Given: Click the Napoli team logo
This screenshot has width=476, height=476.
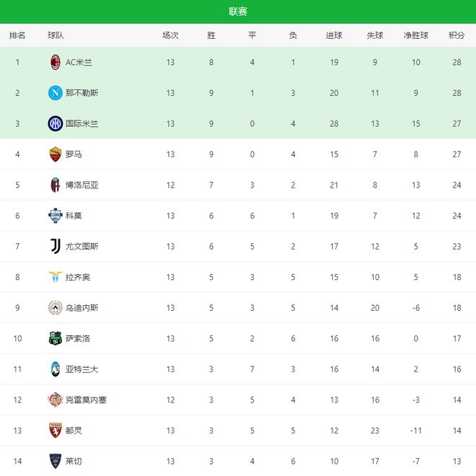Looking at the screenshot, I should point(56,93).
